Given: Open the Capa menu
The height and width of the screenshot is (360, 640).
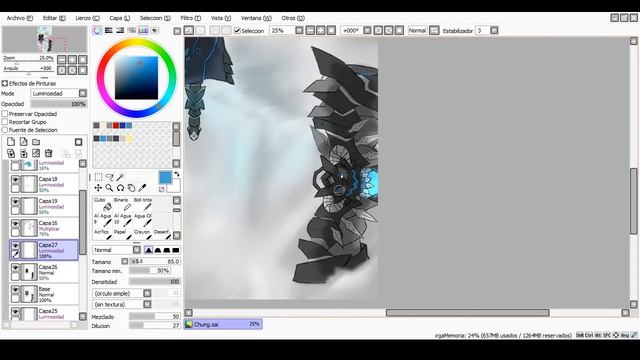Looking at the screenshot, I should (120, 18).
